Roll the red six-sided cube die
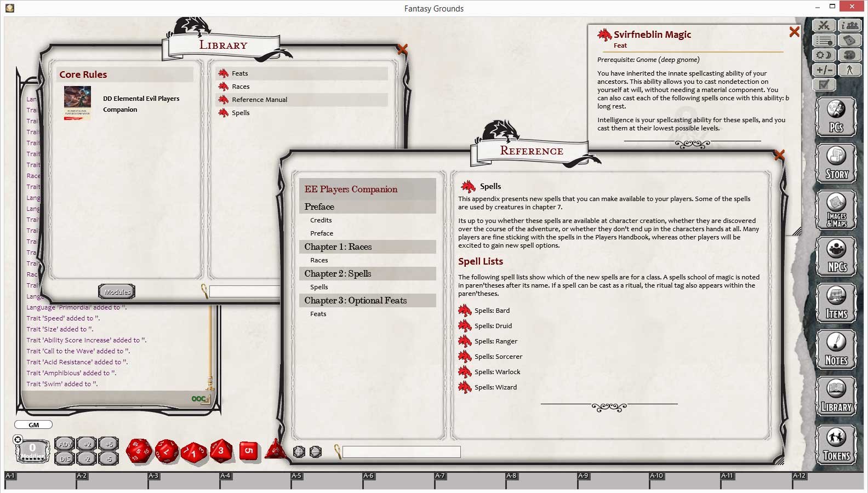 (x=248, y=451)
